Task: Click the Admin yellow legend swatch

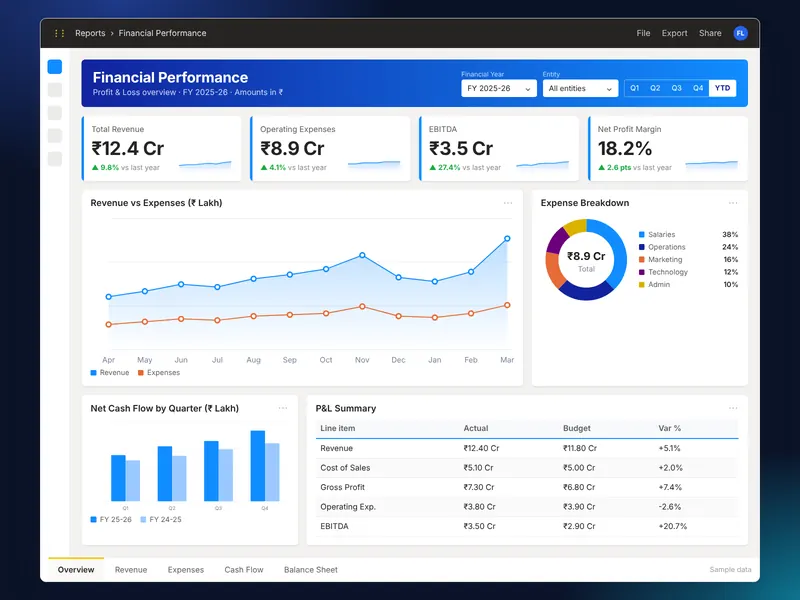Action: click(x=642, y=285)
